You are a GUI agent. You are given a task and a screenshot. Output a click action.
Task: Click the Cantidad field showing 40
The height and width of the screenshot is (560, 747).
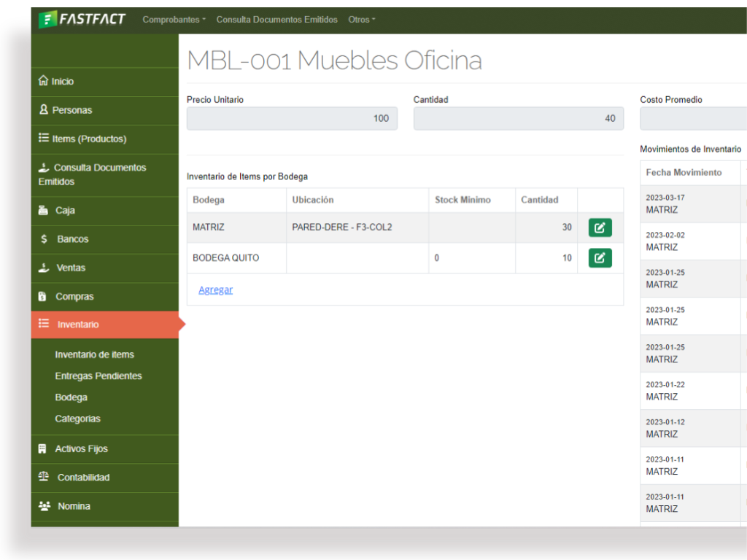[519, 118]
